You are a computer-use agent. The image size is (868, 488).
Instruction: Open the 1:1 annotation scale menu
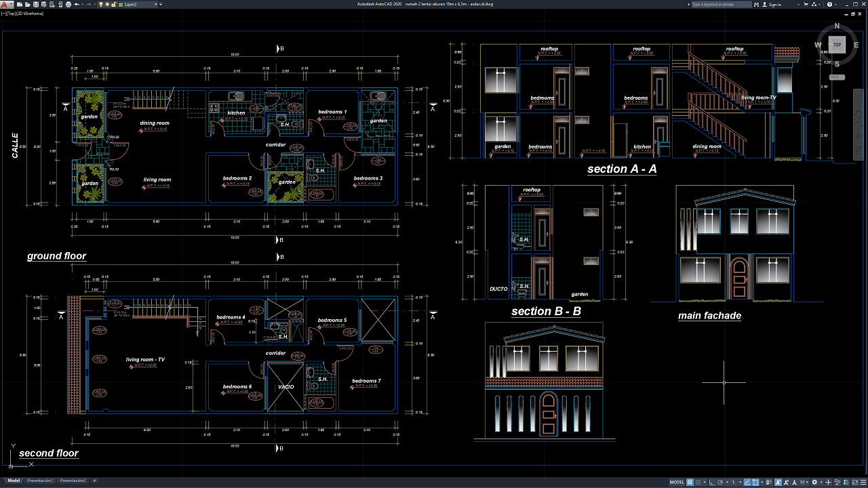[804, 482]
